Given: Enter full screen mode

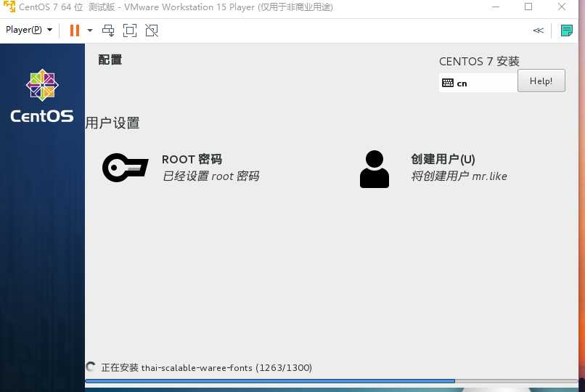Looking at the screenshot, I should tap(130, 30).
